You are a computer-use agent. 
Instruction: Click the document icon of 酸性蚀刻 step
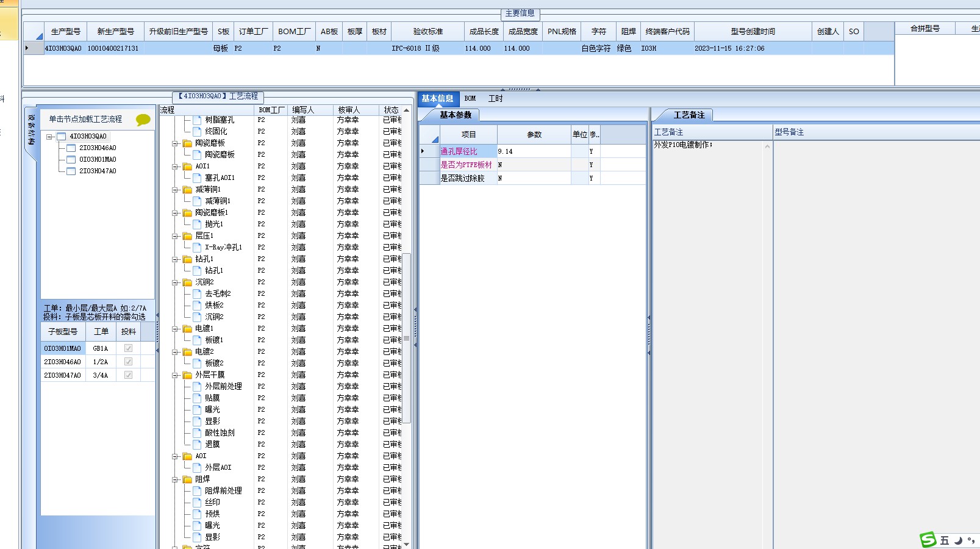198,433
